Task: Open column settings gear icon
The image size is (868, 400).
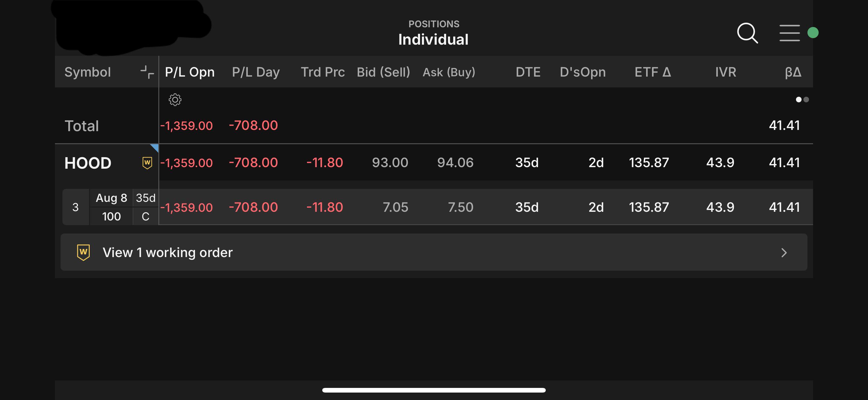Action: [x=175, y=100]
